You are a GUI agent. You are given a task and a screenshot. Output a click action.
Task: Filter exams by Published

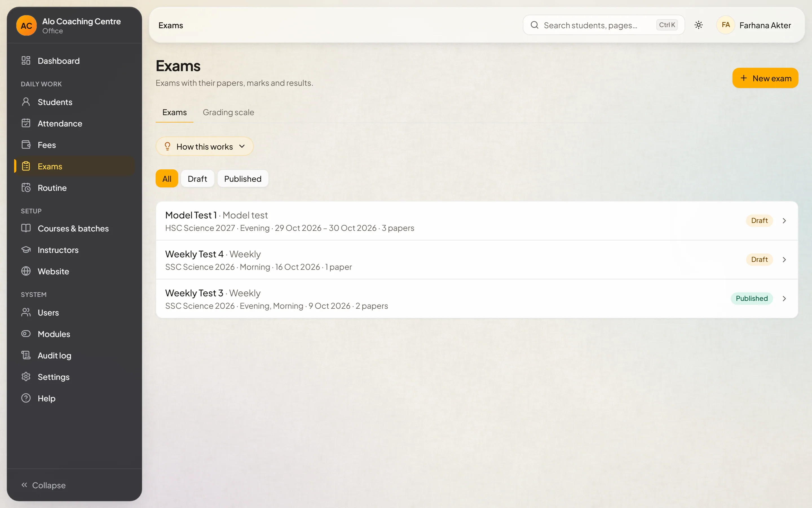point(242,179)
